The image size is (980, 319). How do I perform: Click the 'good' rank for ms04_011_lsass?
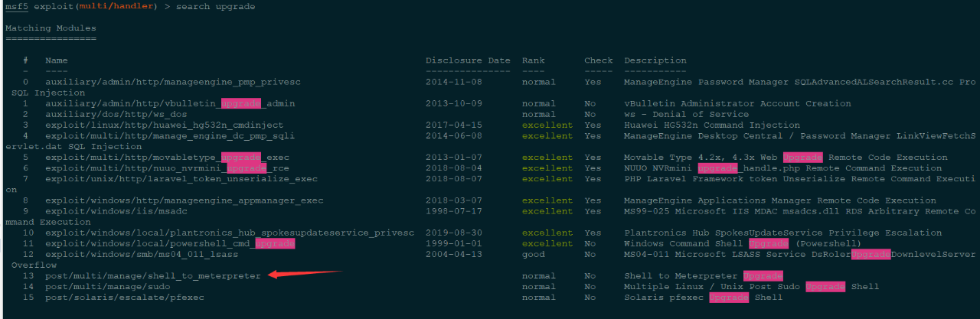tap(534, 254)
